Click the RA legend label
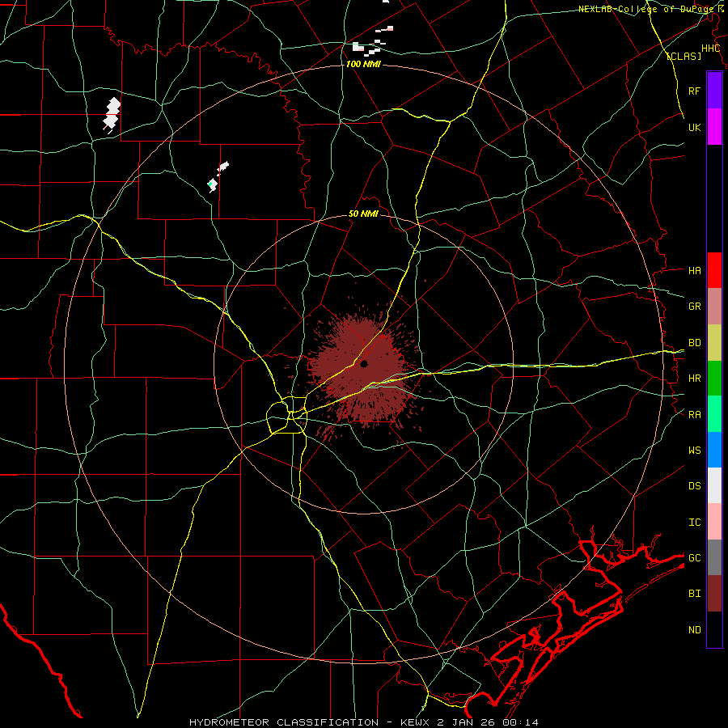 (695, 415)
